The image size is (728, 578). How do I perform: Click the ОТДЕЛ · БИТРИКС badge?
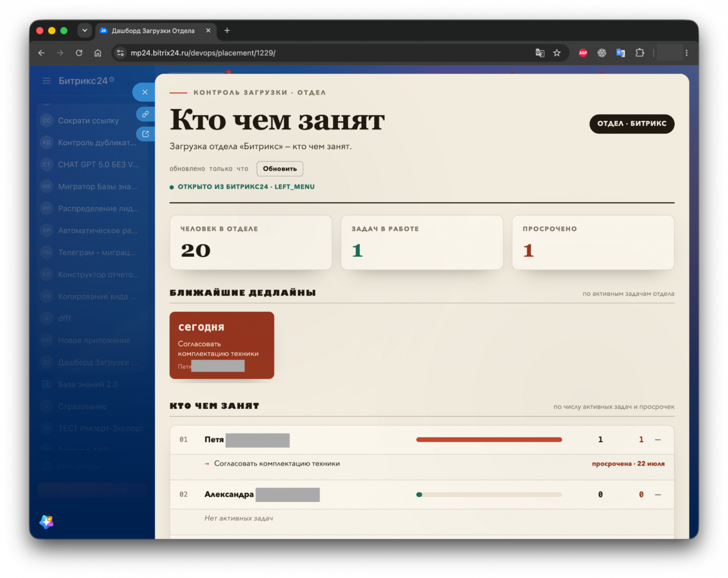click(x=632, y=124)
